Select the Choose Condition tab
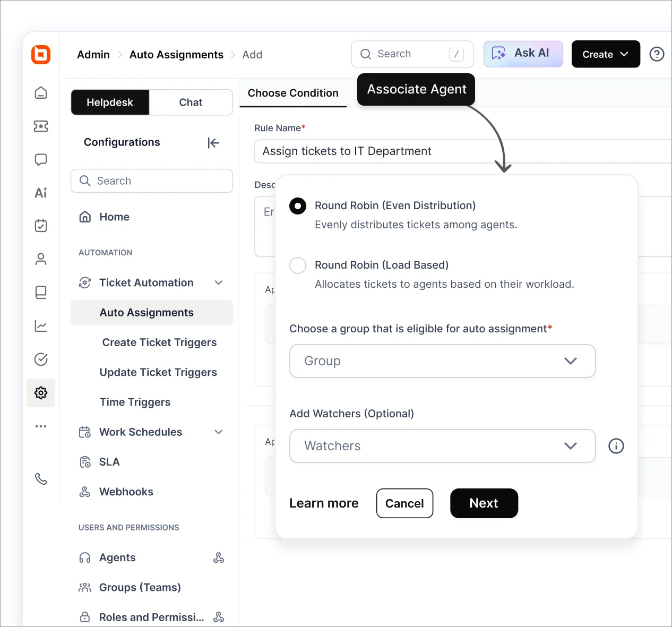The height and width of the screenshot is (627, 672). click(x=293, y=93)
